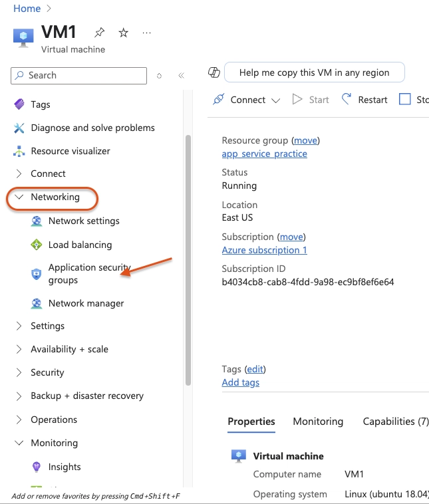Click the Start play triangle icon
Viewport: 429px width, 504px height.
(297, 99)
